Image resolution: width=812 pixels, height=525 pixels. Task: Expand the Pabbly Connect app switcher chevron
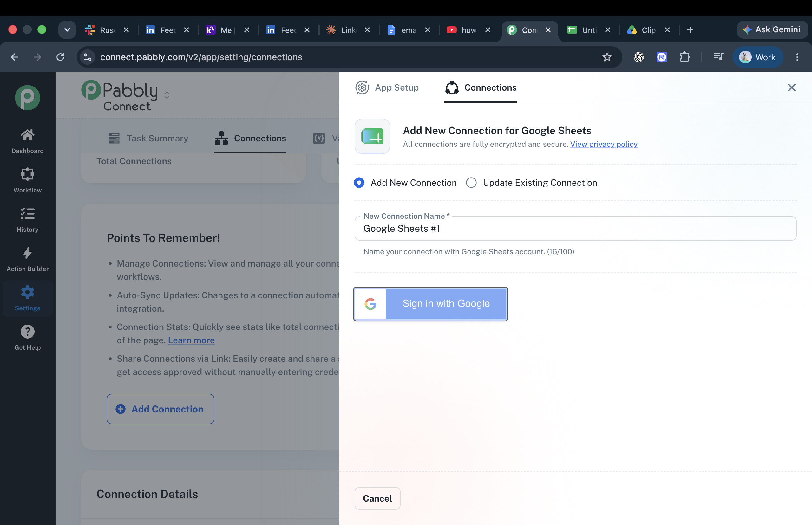click(167, 95)
